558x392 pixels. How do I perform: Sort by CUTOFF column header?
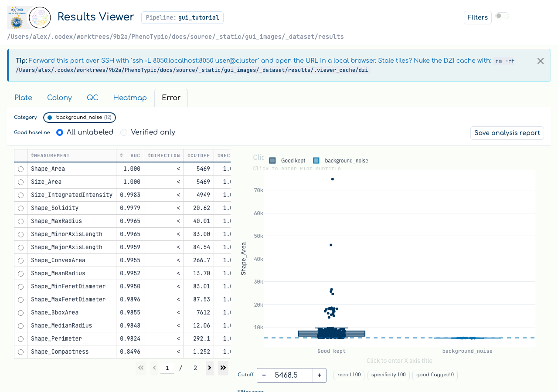199,155
